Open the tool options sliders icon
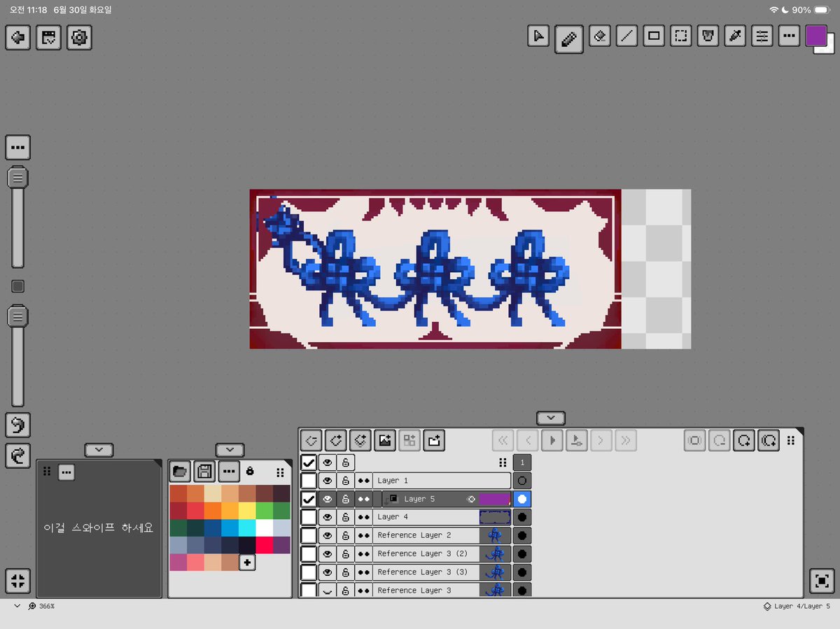Image resolution: width=840 pixels, height=629 pixels. tap(762, 36)
